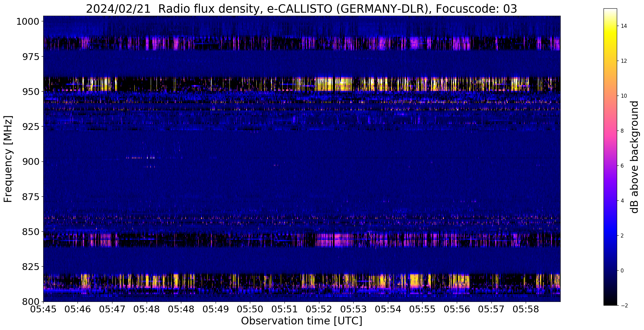Click the colorbar tick label 10
644x330 pixels.
[x=624, y=96]
